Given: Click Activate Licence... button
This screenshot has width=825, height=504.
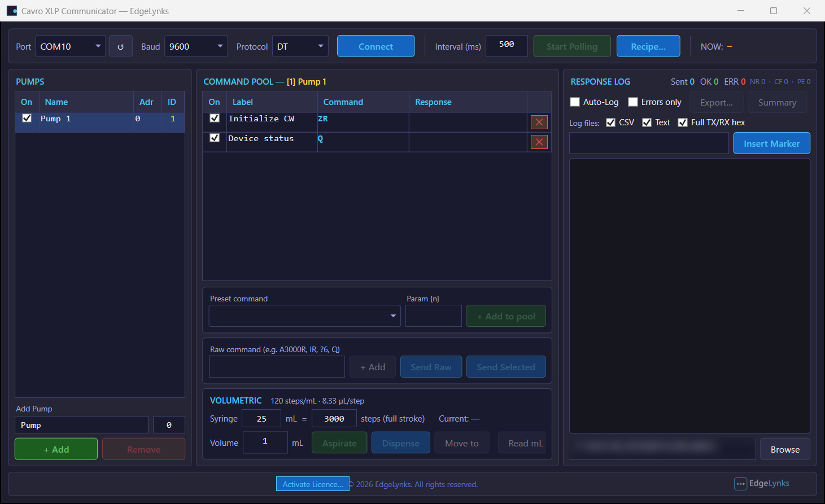Looking at the screenshot, I should (313, 484).
